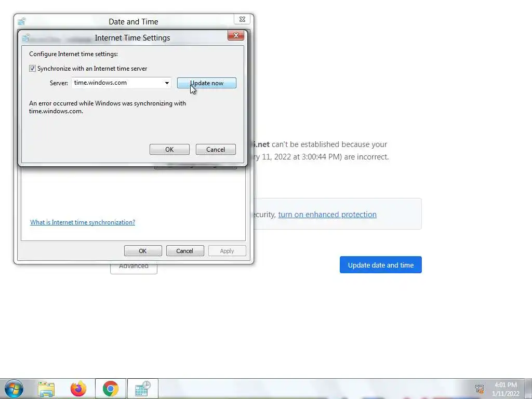The image size is (532, 399).
Task: Close the Internet Time Settings dialog
Action: coord(236,35)
